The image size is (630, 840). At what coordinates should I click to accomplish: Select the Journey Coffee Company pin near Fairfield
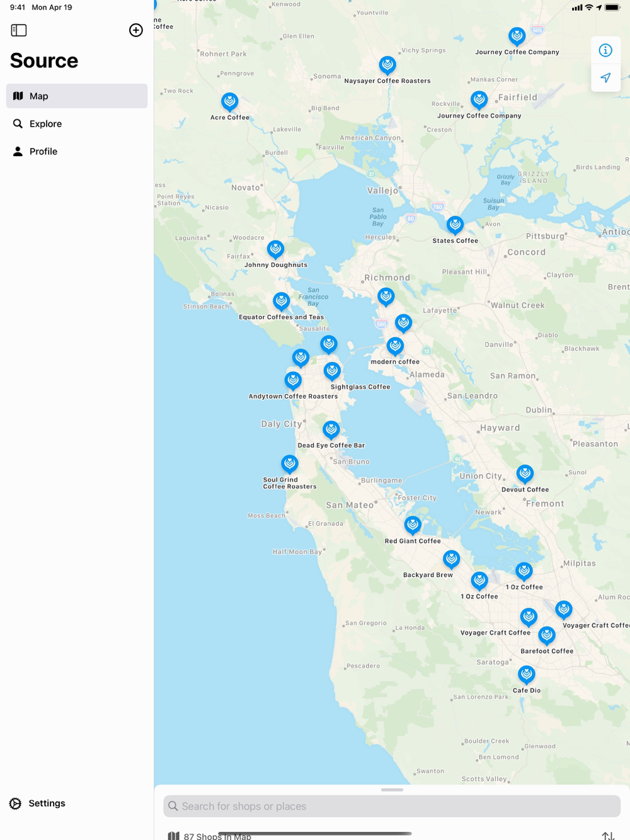pos(479,99)
